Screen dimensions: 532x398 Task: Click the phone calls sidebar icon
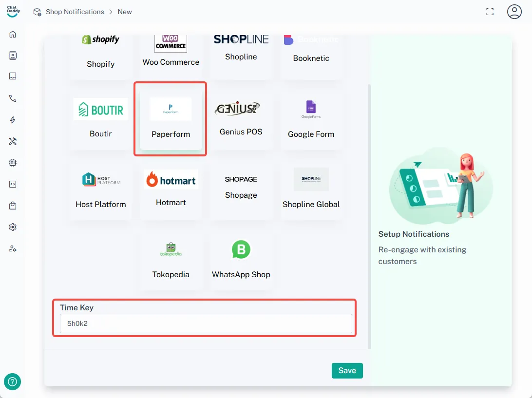pos(13,98)
